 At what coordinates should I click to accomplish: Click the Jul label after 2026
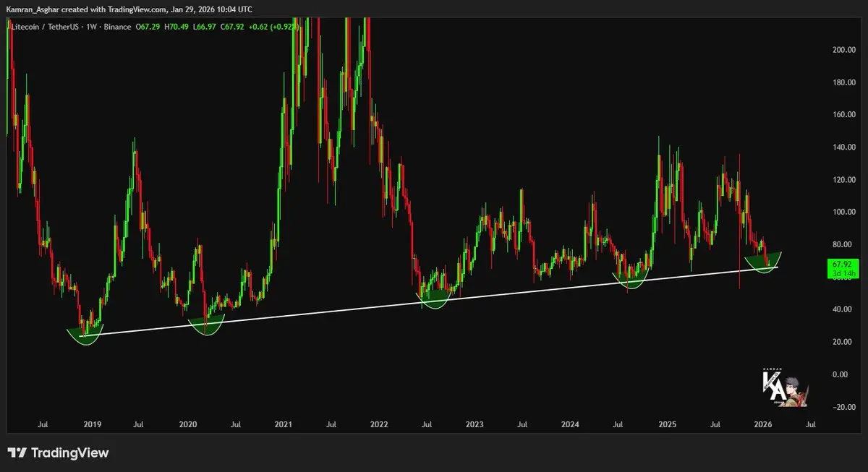tap(809, 425)
